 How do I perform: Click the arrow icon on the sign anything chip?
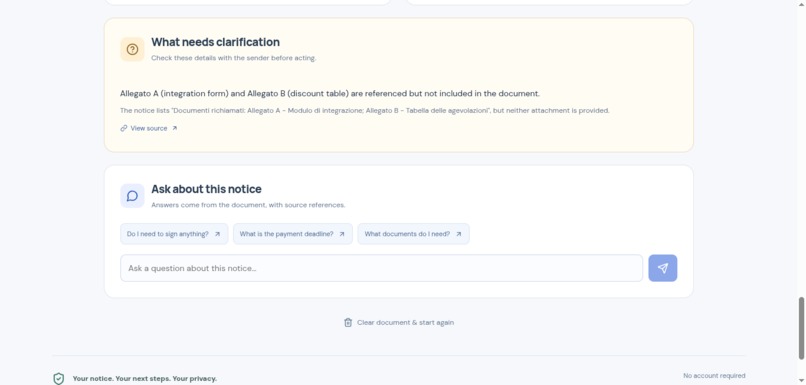[217, 234]
